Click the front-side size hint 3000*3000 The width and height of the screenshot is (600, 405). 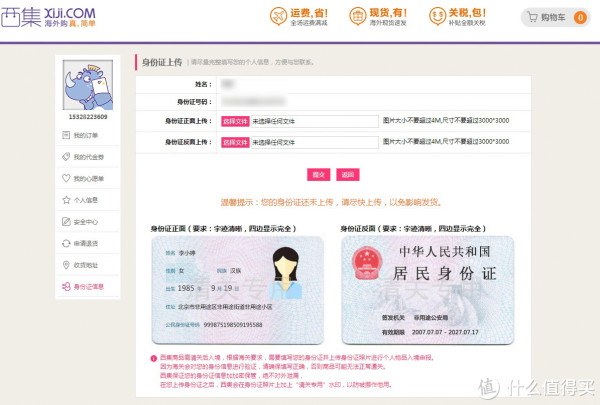[446, 121]
